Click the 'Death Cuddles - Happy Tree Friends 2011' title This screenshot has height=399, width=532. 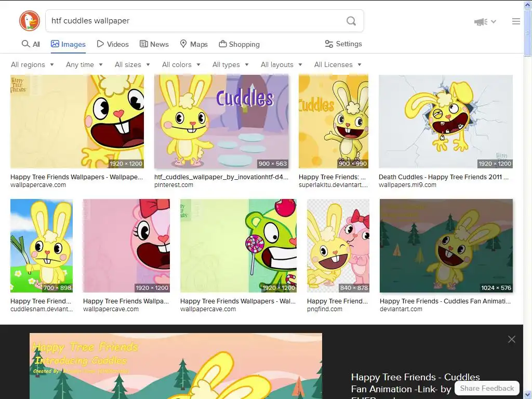[444, 177]
